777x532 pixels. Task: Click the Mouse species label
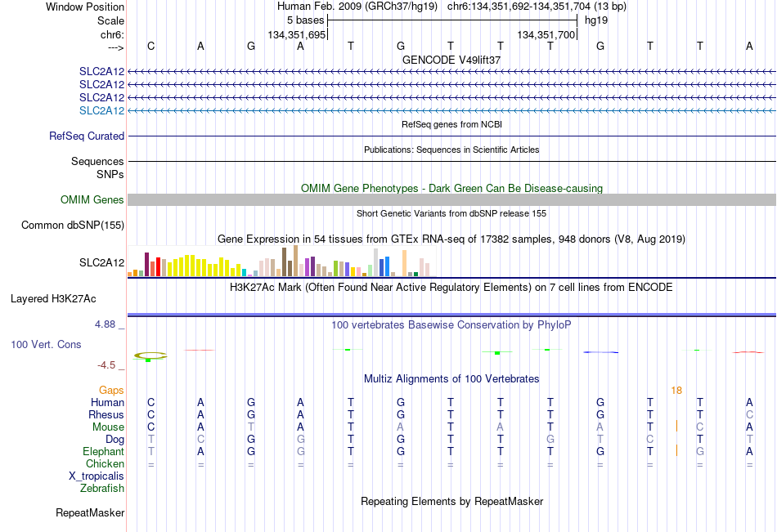click(x=108, y=427)
